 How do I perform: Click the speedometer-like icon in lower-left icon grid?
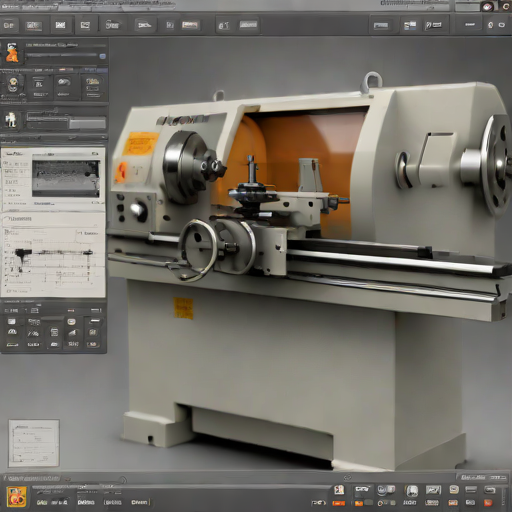(12, 332)
